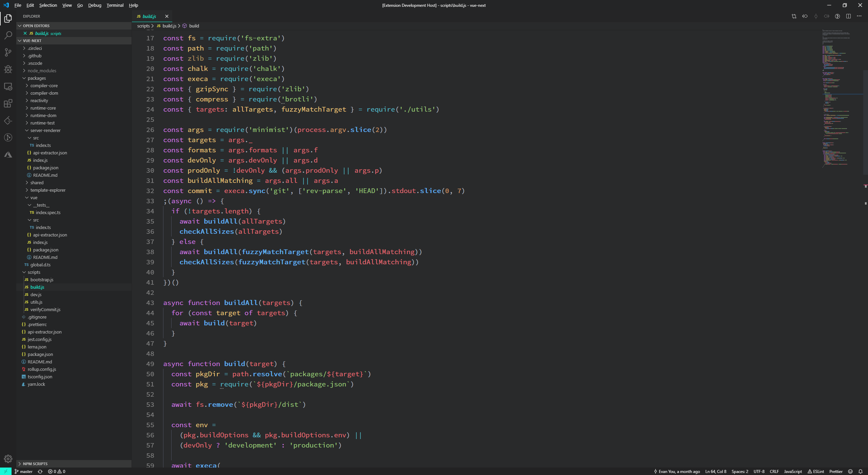The image size is (868, 475).
Task: Click the notifications bell in status bar
Action: (x=861, y=471)
